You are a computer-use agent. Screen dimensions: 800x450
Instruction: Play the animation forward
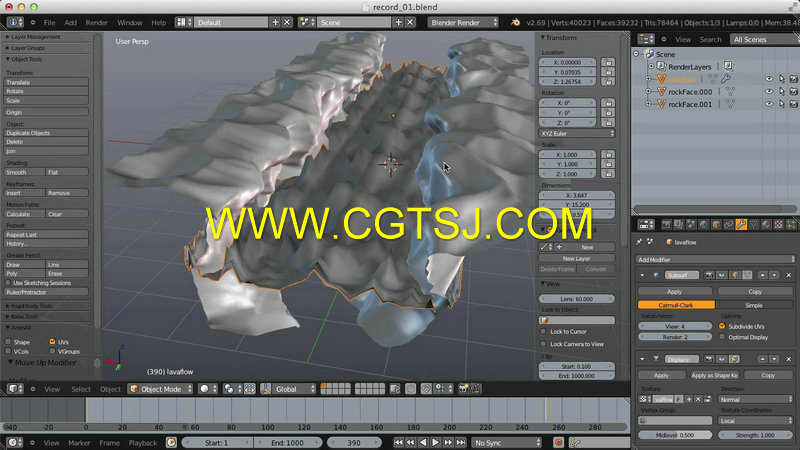(x=435, y=442)
